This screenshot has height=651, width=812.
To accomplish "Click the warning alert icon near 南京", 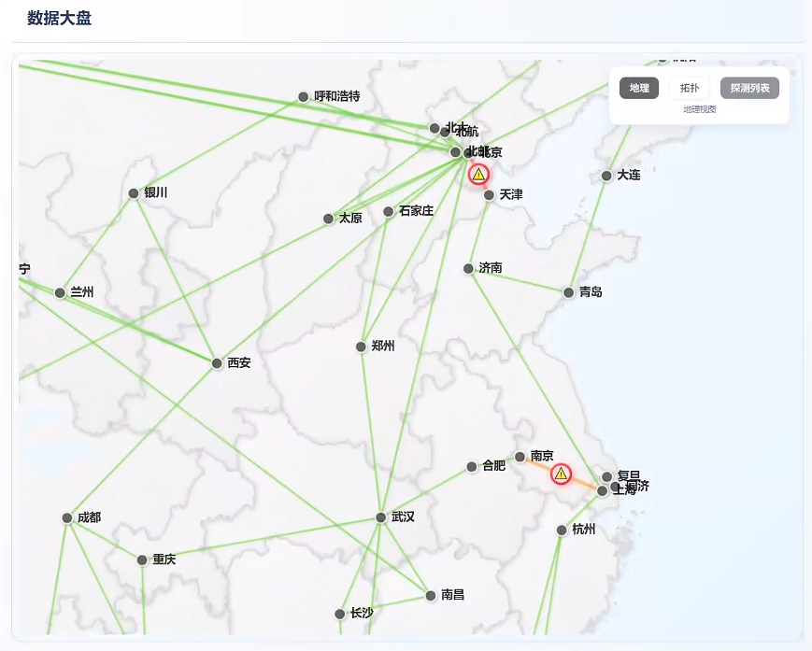I will [561, 475].
